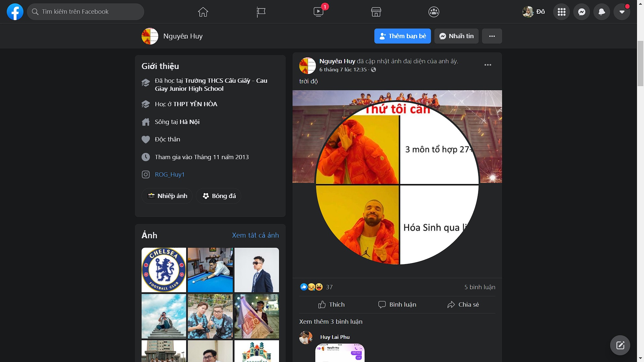Image resolution: width=644 pixels, height=362 pixels.
Task: Open ROG_Huy1 Instagram link
Action: point(170,174)
